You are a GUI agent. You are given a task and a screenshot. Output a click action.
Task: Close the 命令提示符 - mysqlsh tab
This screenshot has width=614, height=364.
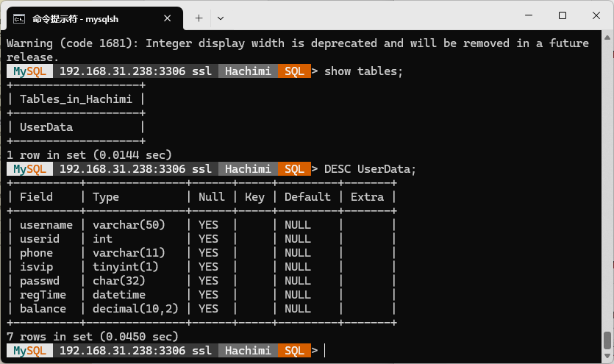click(x=168, y=17)
